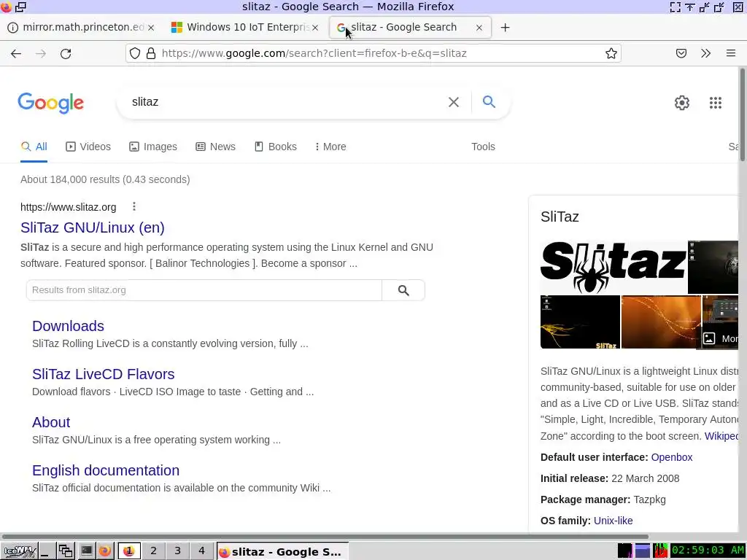Open the Google apps grid
This screenshot has width=747, height=560.
(716, 102)
